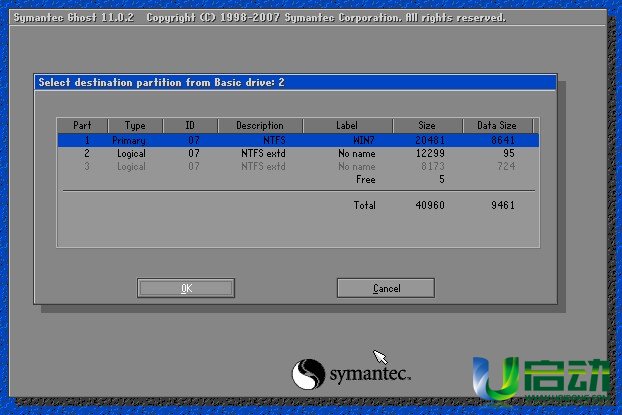The width and height of the screenshot is (622, 415).
Task: Select partition 2 Logical row
Action: coord(298,153)
